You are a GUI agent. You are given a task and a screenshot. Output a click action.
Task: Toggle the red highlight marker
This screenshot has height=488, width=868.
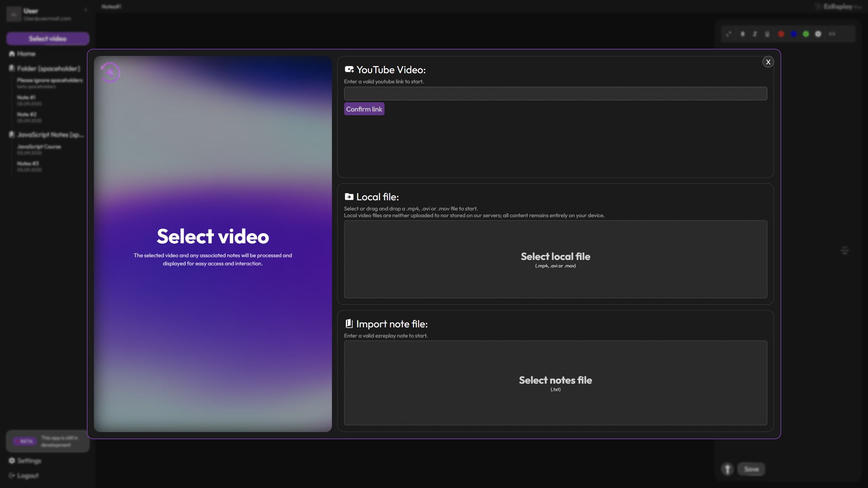(781, 34)
